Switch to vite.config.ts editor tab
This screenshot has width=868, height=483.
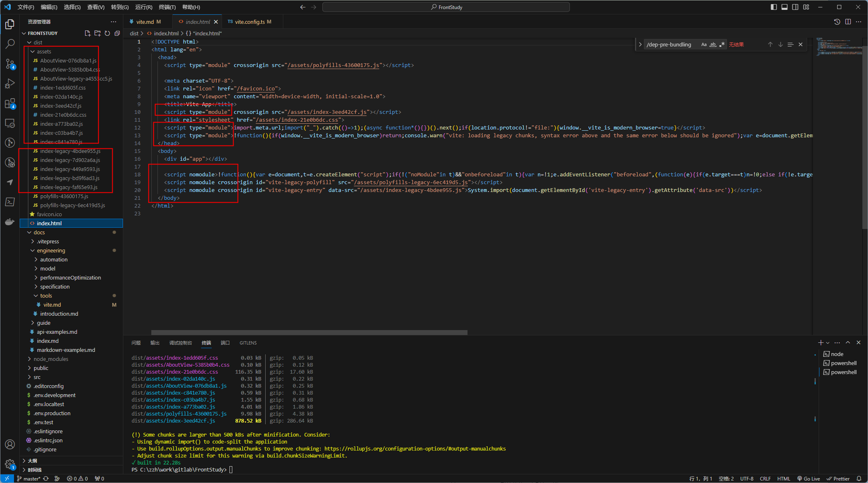click(x=250, y=22)
